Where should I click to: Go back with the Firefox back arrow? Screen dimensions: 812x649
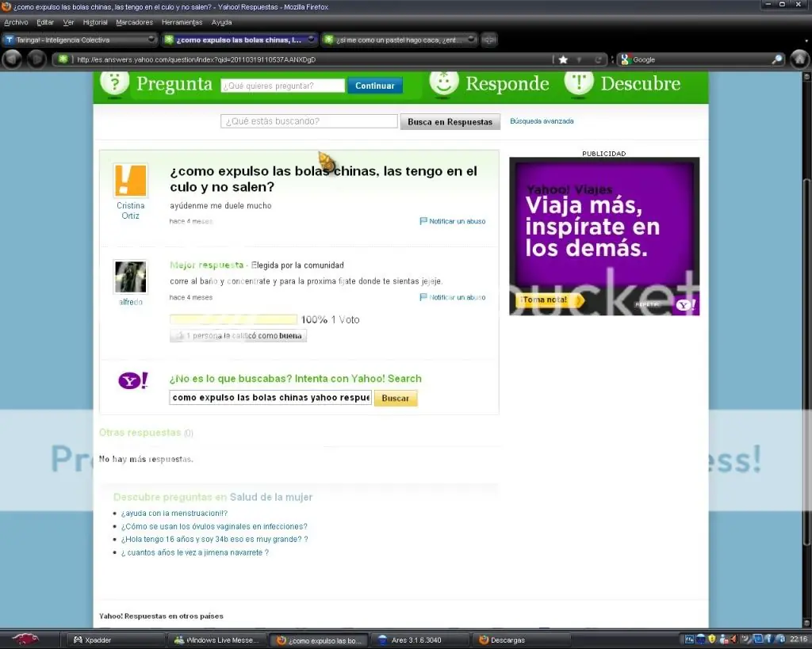12,59
